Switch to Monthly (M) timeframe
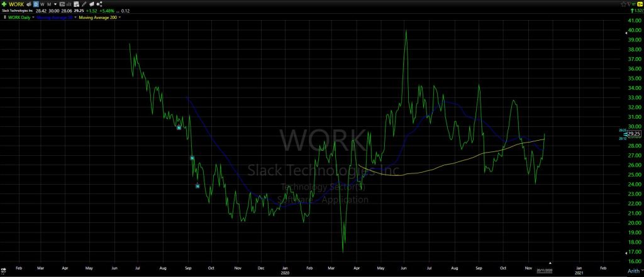 pos(48,4)
